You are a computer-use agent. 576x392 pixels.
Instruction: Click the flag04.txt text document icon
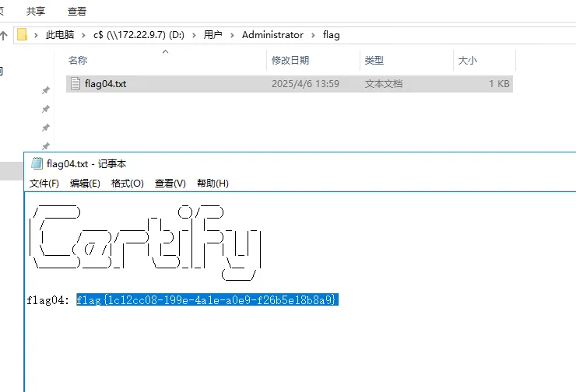[76, 84]
